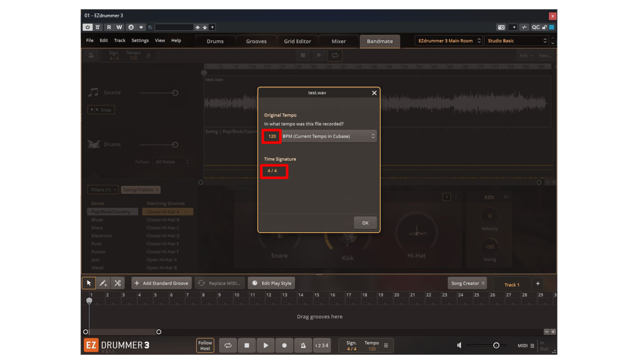Select the scissors cut tool

[x=118, y=283]
